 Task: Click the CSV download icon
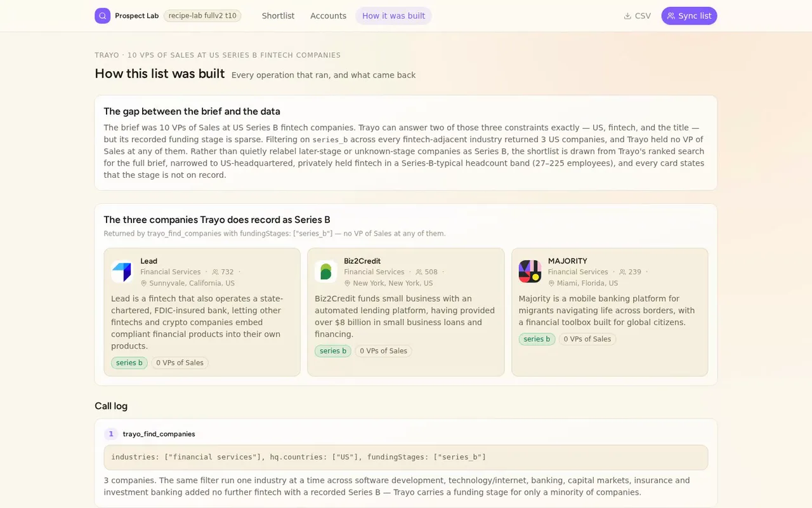click(x=627, y=16)
